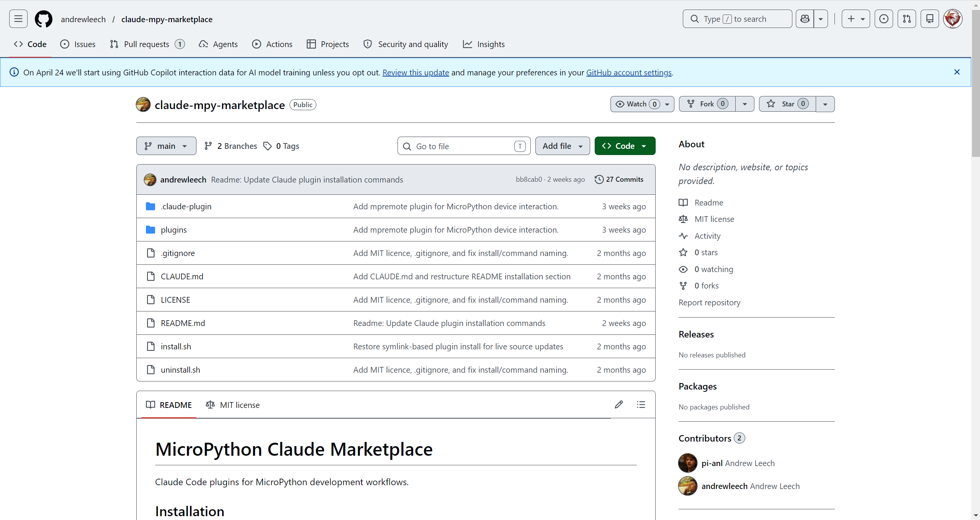Open the Copilot chat icon
The image size is (980, 520).
coord(805,19)
